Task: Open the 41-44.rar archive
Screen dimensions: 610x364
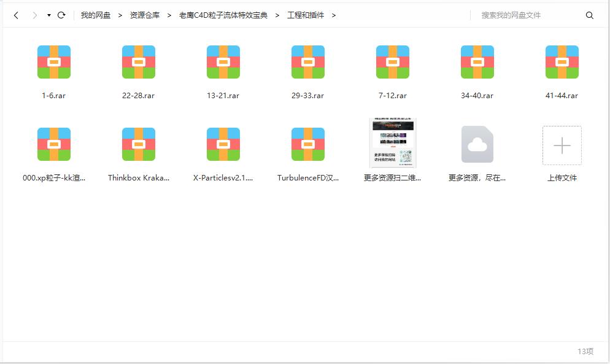Action: point(562,62)
